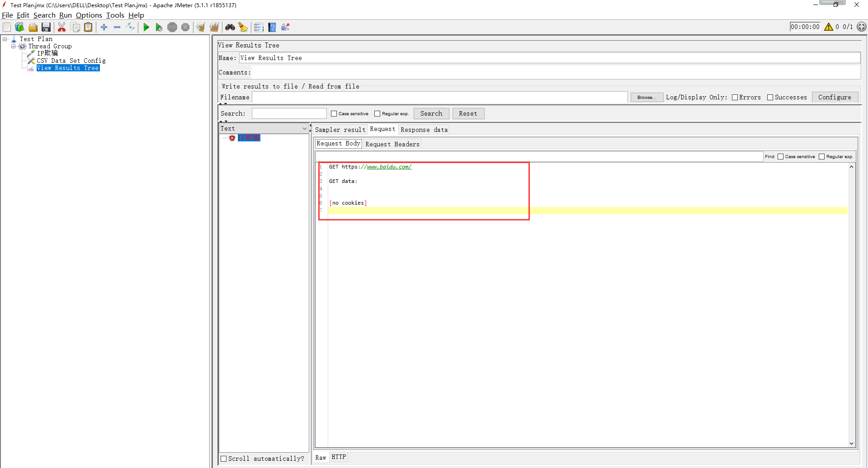Select the Request Body tab
The image size is (868, 468).
click(x=338, y=144)
